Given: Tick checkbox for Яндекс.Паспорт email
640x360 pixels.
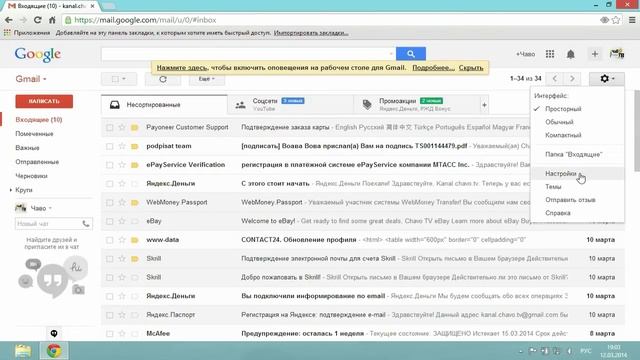Looking at the screenshot, I should (x=109, y=315).
